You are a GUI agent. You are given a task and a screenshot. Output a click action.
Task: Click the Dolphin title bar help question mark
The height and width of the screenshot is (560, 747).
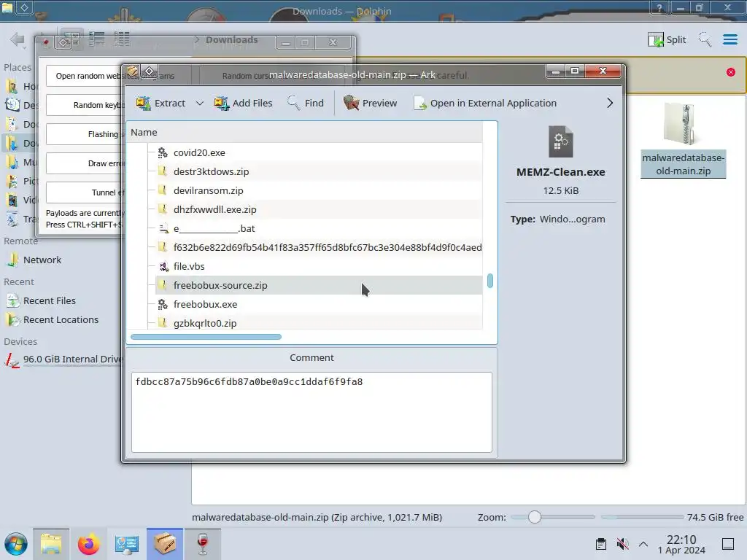(x=659, y=7)
